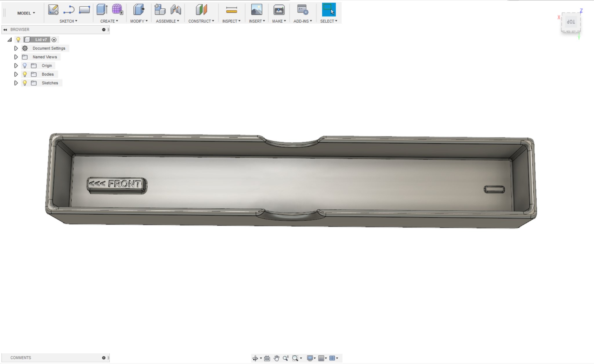
Task: Click the Orbit navigation icon
Action: (x=255, y=358)
